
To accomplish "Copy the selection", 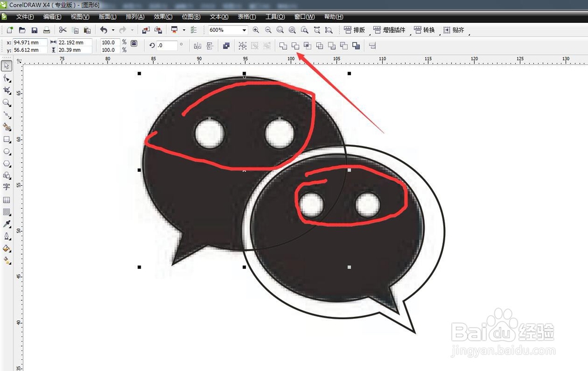I will click(x=75, y=30).
